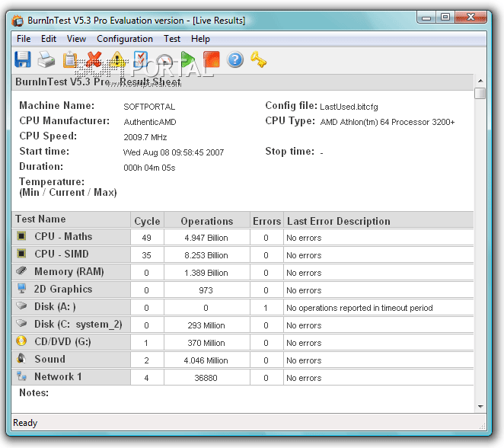Select the CD/DVD (G:) test name
Screen dimensions: 504x448
pyautogui.click(x=62, y=341)
